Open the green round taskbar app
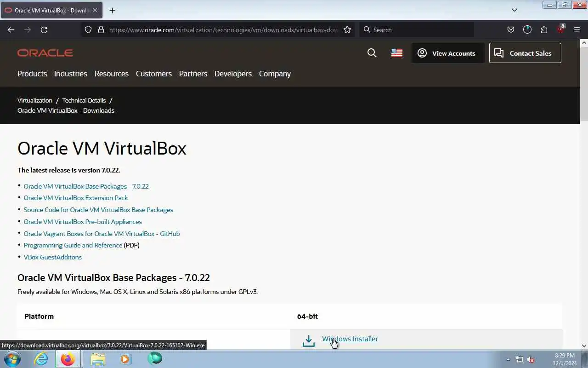This screenshot has width=588, height=368. click(x=155, y=358)
